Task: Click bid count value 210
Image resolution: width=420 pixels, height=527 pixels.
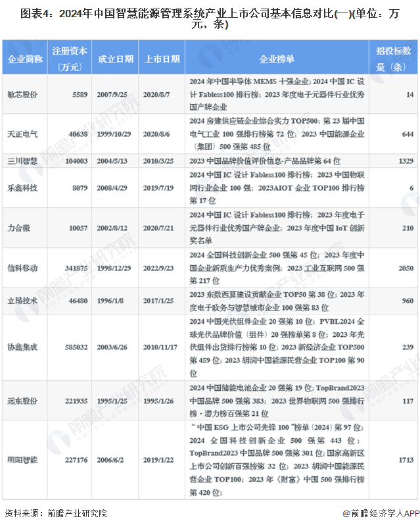Action: click(408, 228)
